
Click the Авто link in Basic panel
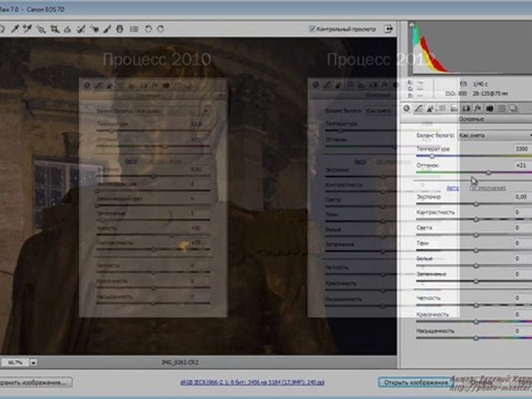453,188
